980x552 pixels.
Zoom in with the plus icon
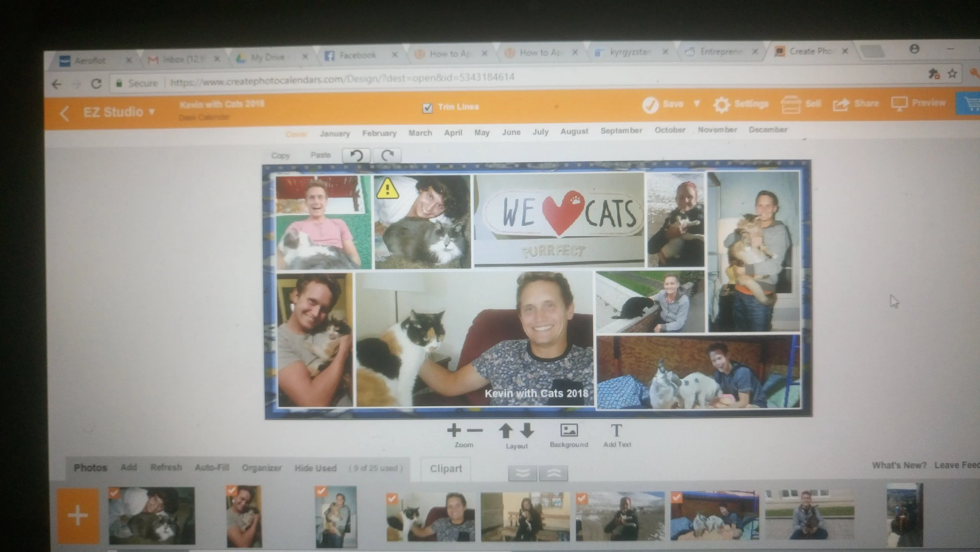(454, 430)
